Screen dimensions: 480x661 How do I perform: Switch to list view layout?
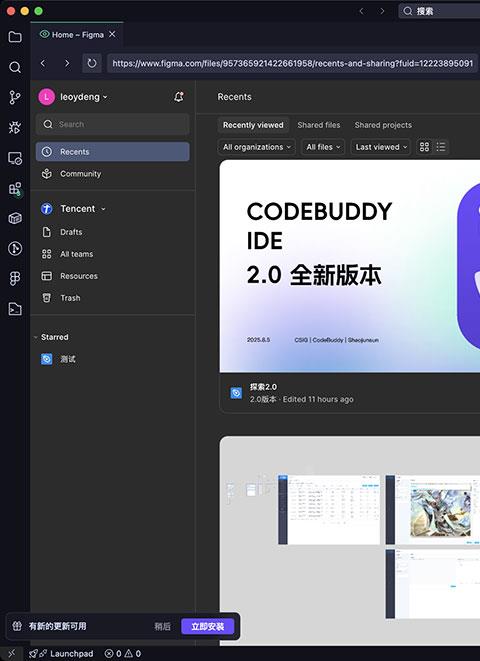pyautogui.click(x=441, y=147)
